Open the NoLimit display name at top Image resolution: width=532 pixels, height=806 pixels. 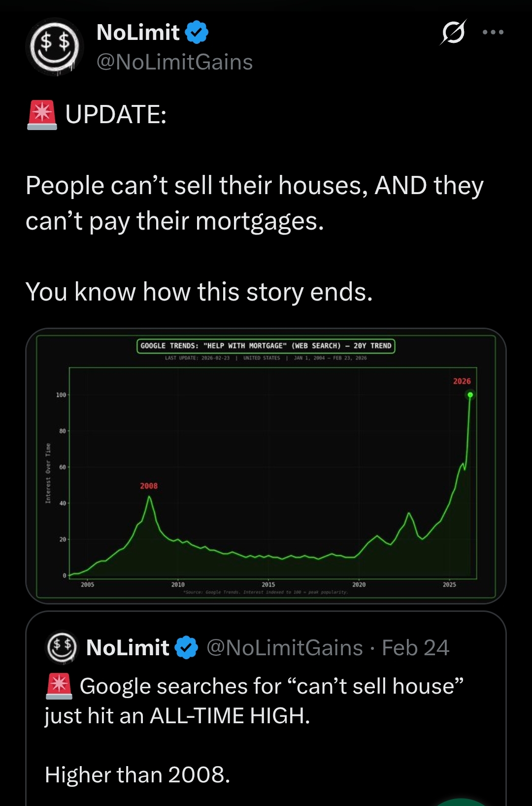138,33
